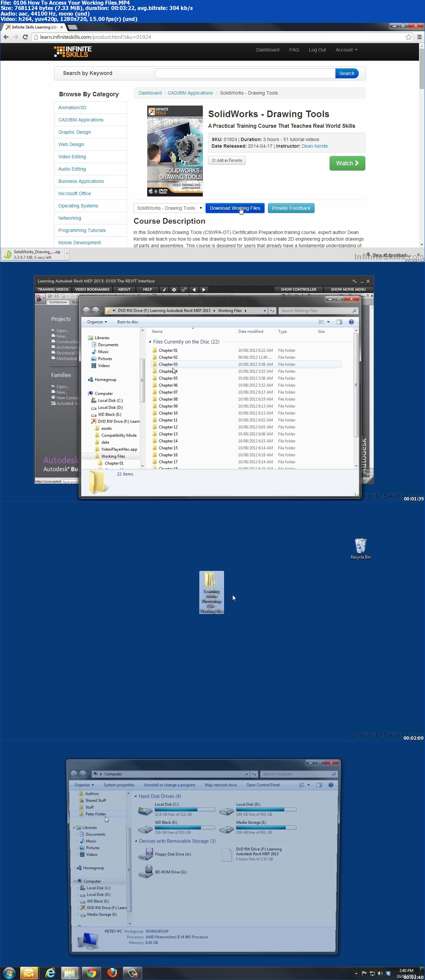Screen dimensions: 425x980
Task: Click the help icon in Working Files window
Action: tap(351, 322)
